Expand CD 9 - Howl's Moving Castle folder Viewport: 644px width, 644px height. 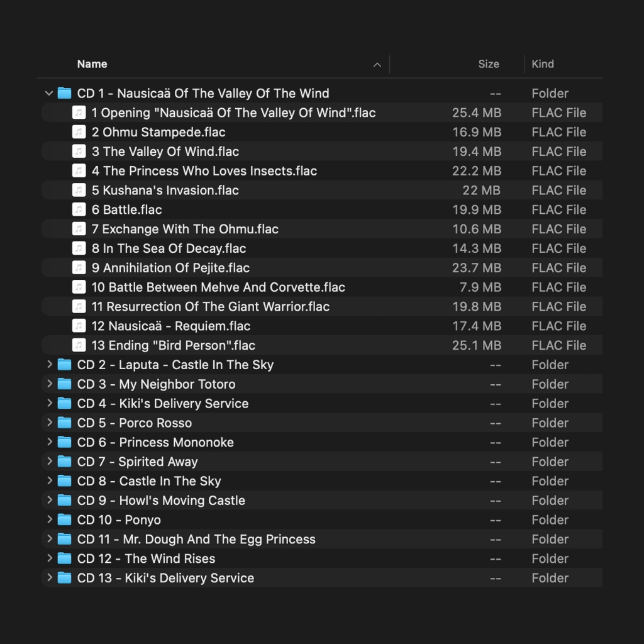tap(49, 501)
